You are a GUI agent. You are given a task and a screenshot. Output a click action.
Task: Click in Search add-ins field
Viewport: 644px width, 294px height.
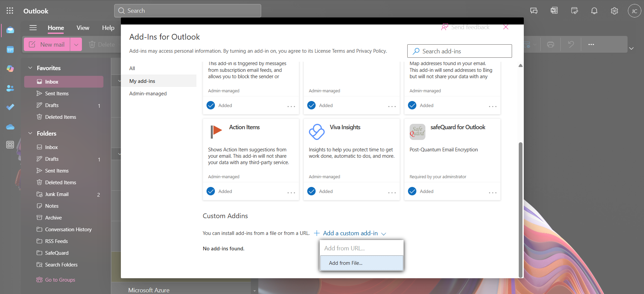click(459, 51)
